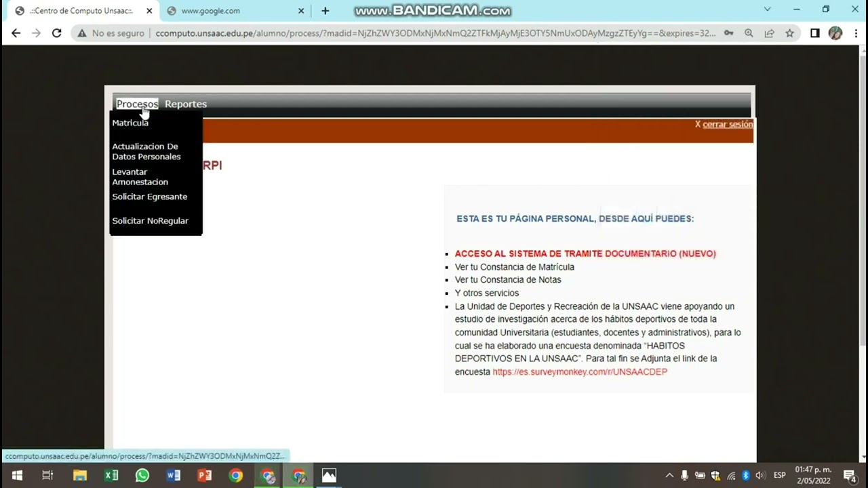
Task: Click the zoom magnifier icon in address bar
Action: (x=749, y=33)
